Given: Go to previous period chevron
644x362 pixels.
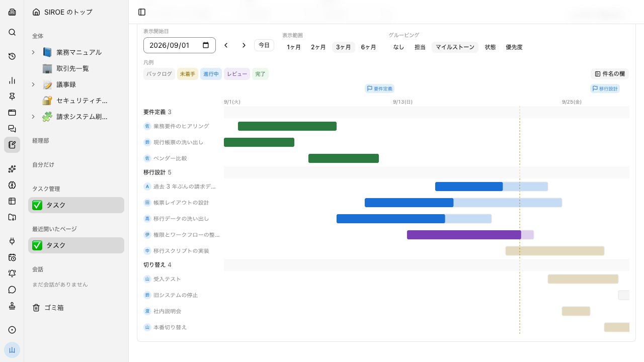Looking at the screenshot, I should [226, 45].
